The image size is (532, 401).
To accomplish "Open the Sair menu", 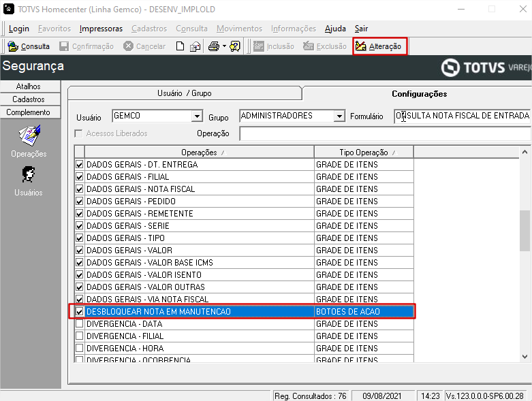I will [x=361, y=29].
